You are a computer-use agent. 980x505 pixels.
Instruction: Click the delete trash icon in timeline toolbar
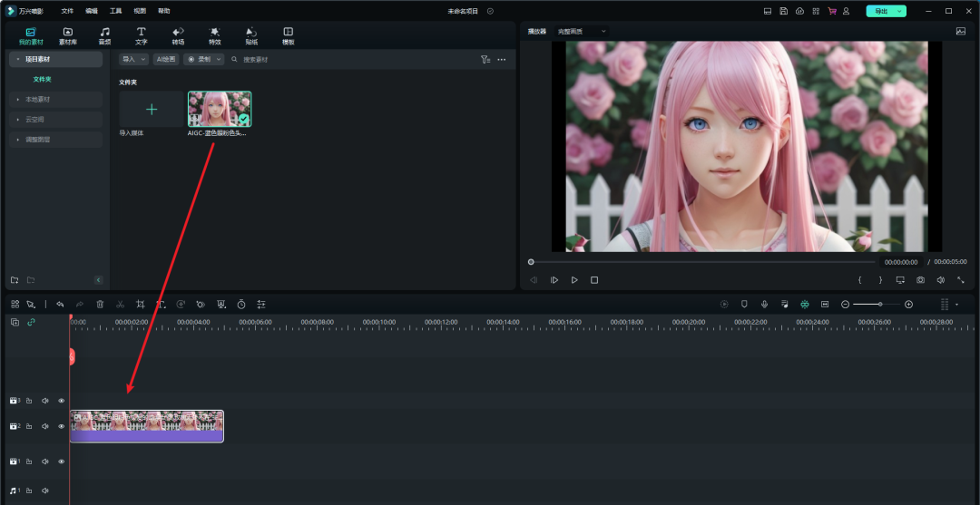coord(100,305)
